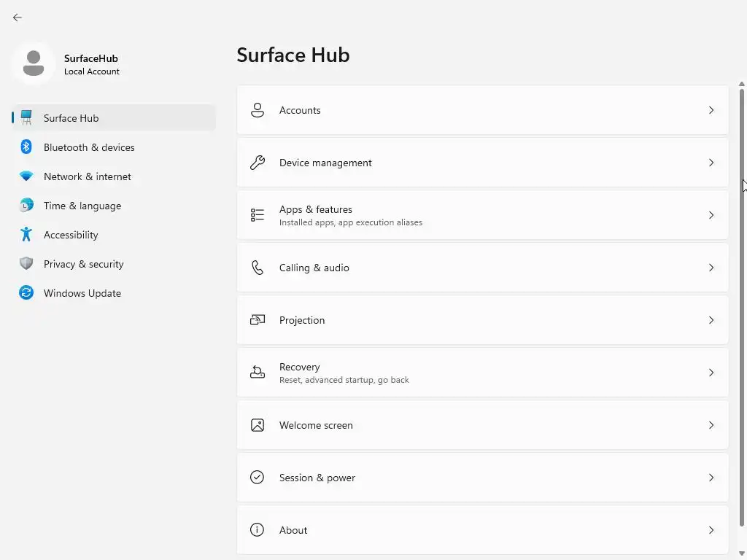Screen dimensions: 747x560
Task: Click the Privacy & security shield icon
Action: tap(26, 264)
